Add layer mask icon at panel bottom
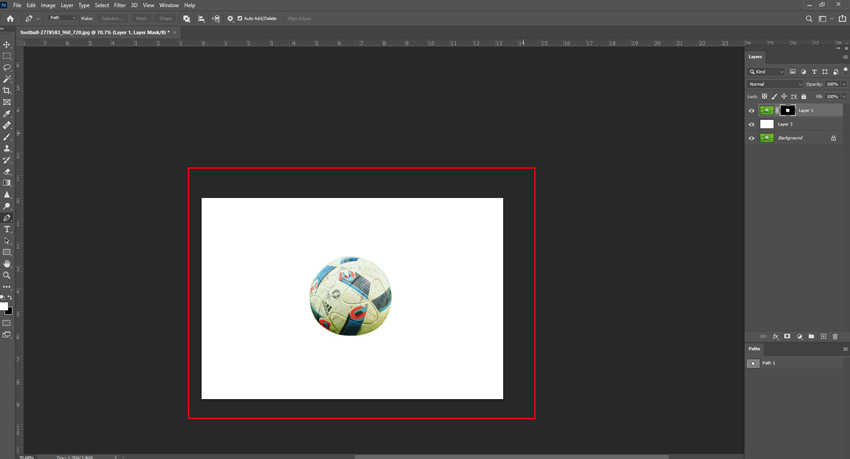The width and height of the screenshot is (850, 459). click(x=787, y=337)
